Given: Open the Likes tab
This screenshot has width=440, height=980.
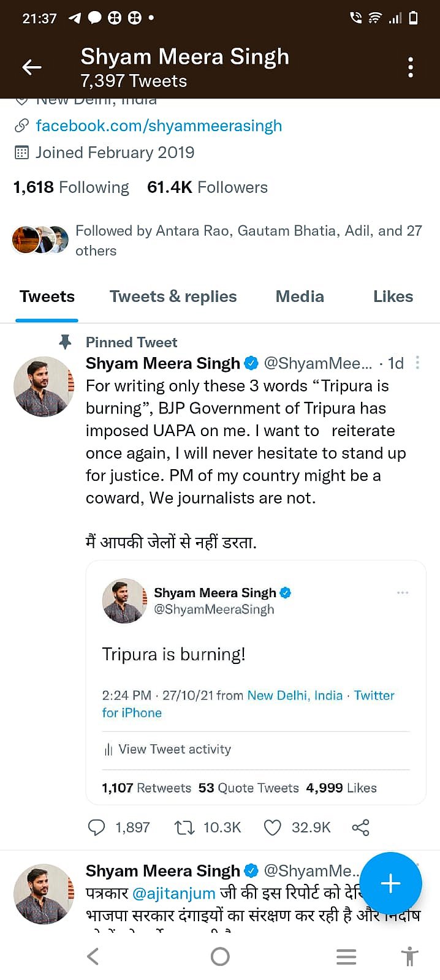Looking at the screenshot, I should (x=393, y=296).
